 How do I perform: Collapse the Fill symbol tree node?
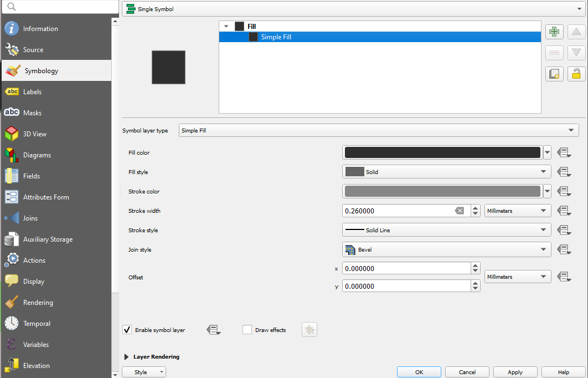pos(226,26)
